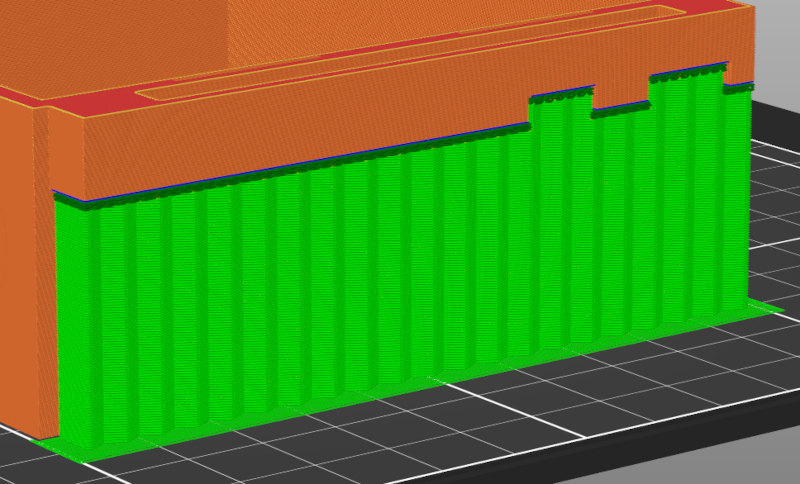Select the orange top-right corner of the model
This screenshot has height=484, width=800.
coord(737,31)
